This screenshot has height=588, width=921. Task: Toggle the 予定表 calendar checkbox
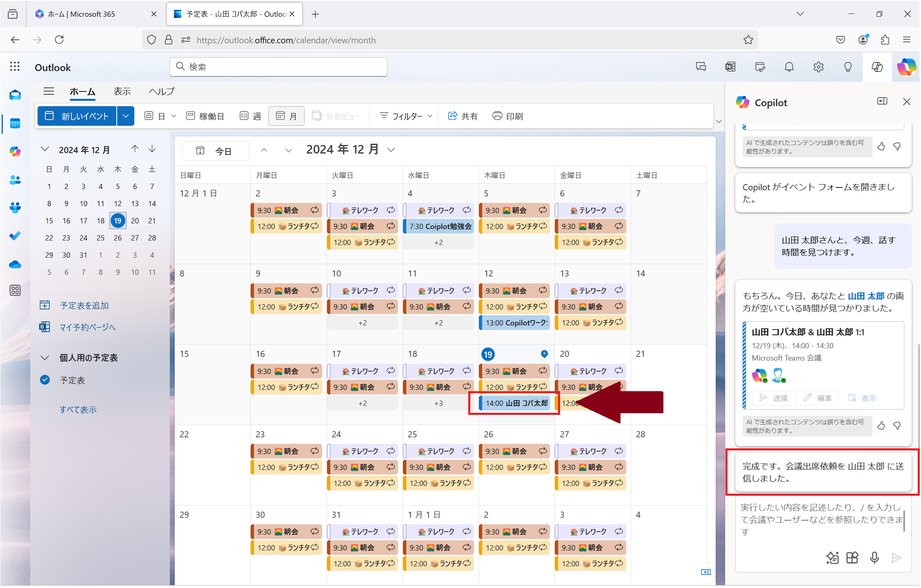(45, 380)
